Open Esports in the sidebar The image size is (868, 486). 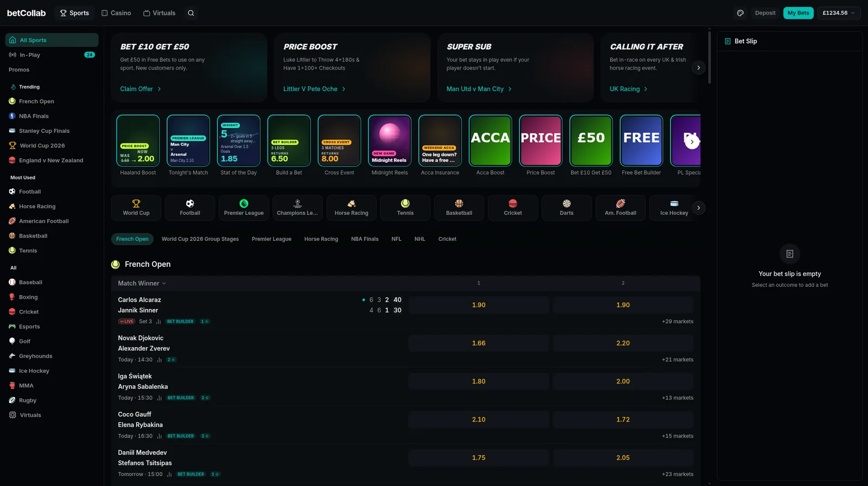click(x=52, y=327)
